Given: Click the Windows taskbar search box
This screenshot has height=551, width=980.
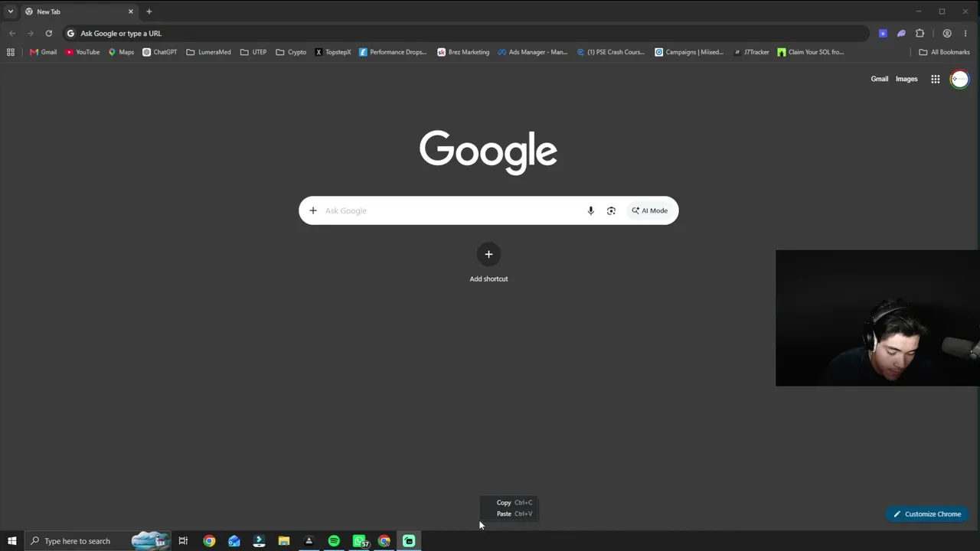Looking at the screenshot, I should pyautogui.click(x=96, y=541).
